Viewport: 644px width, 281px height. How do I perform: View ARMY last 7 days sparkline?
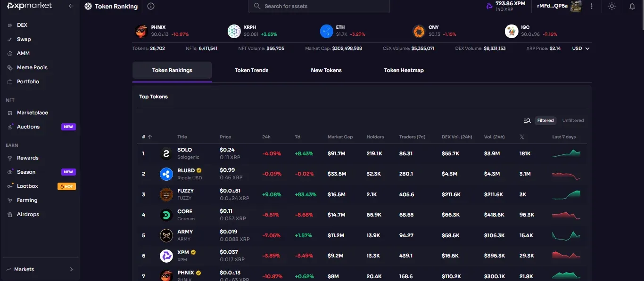tap(566, 235)
